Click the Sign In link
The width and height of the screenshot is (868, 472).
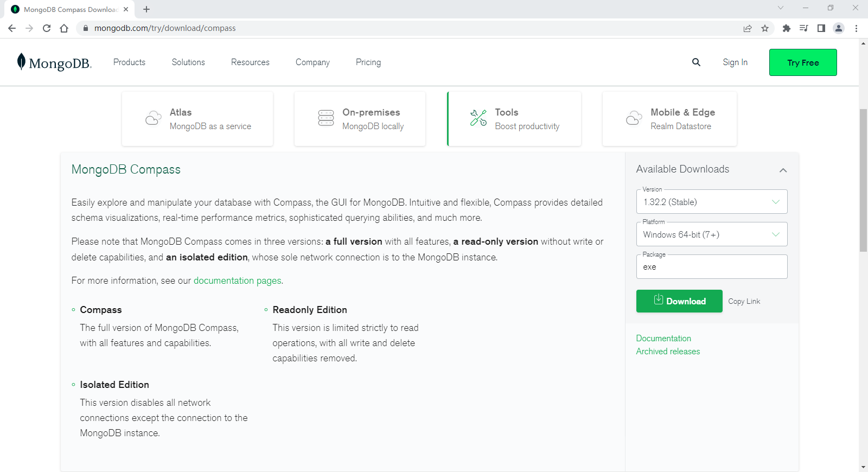point(735,62)
